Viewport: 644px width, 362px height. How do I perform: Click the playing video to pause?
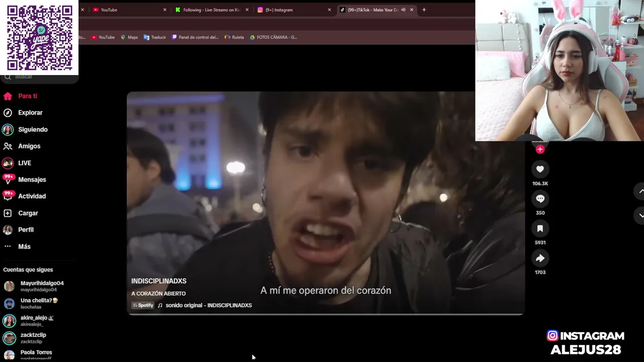tap(326, 203)
